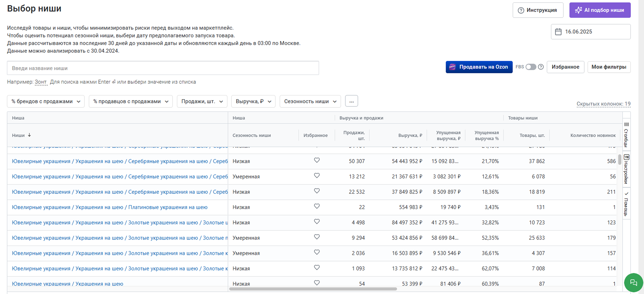Click the FBS help question icon
Screen dimensions: 644x294
[541, 67]
